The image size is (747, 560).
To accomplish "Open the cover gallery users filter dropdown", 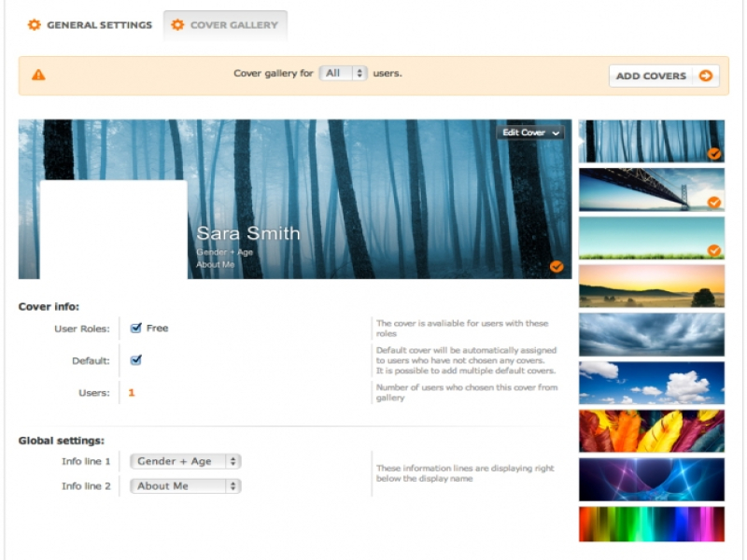I will coord(343,73).
